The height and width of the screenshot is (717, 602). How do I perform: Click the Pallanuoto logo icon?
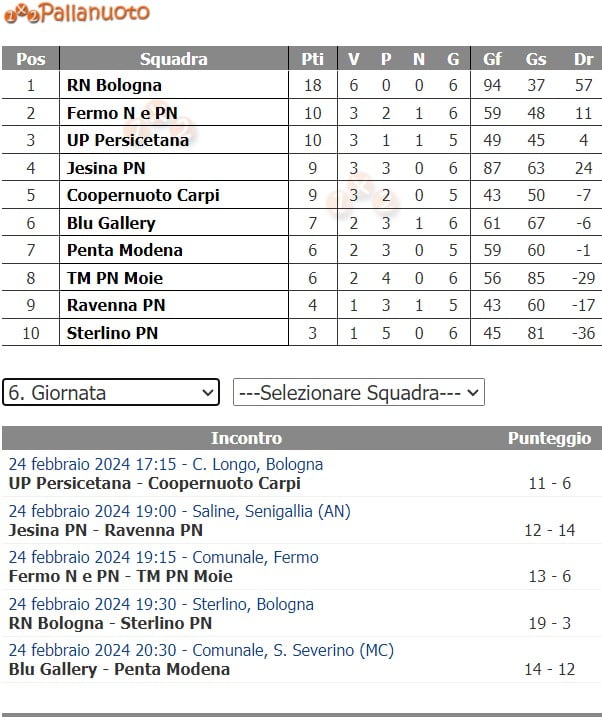pyautogui.click(x=75, y=13)
